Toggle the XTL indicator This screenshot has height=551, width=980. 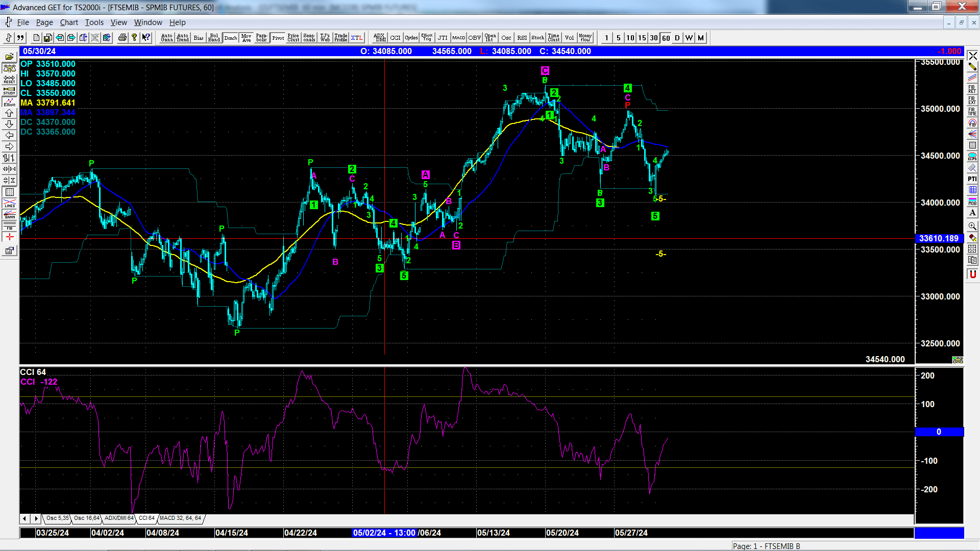(356, 38)
